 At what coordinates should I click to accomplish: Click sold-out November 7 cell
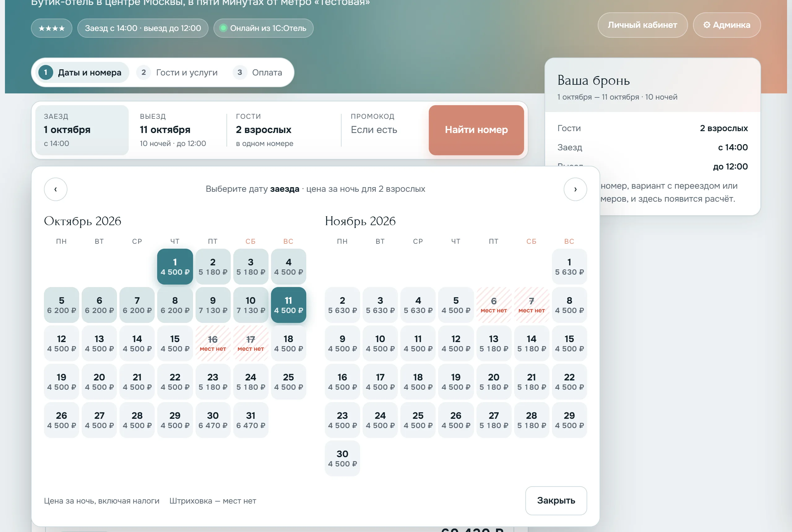[532, 305]
